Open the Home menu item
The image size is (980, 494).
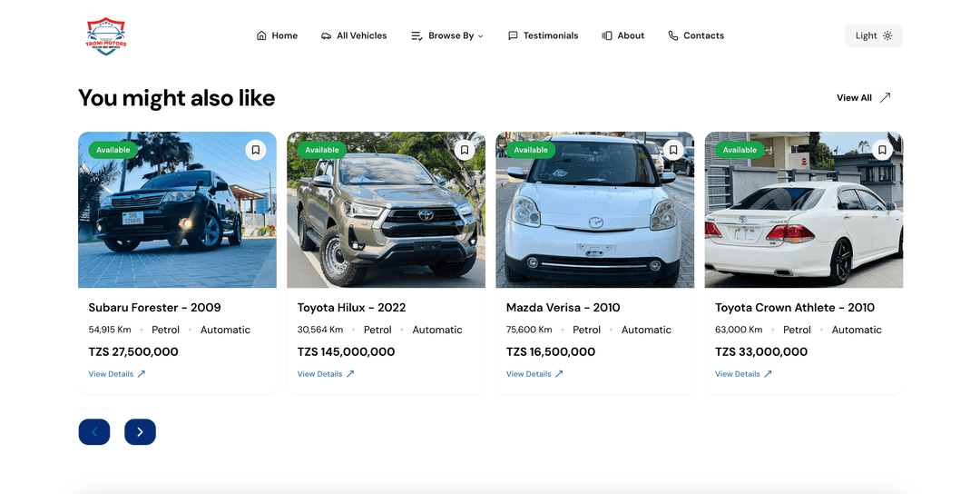coord(277,35)
